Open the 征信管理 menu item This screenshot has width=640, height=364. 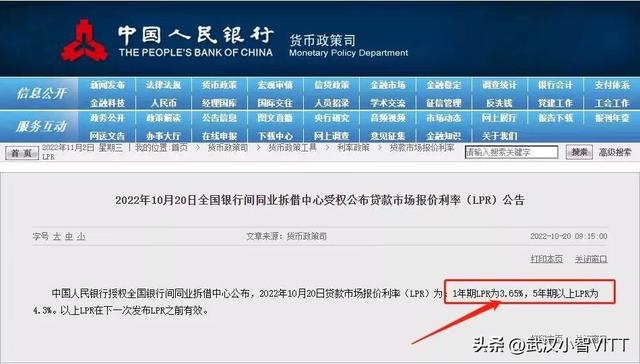(x=444, y=103)
